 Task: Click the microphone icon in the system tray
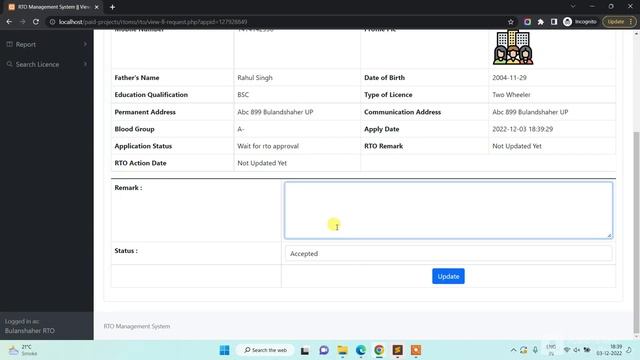535,350
